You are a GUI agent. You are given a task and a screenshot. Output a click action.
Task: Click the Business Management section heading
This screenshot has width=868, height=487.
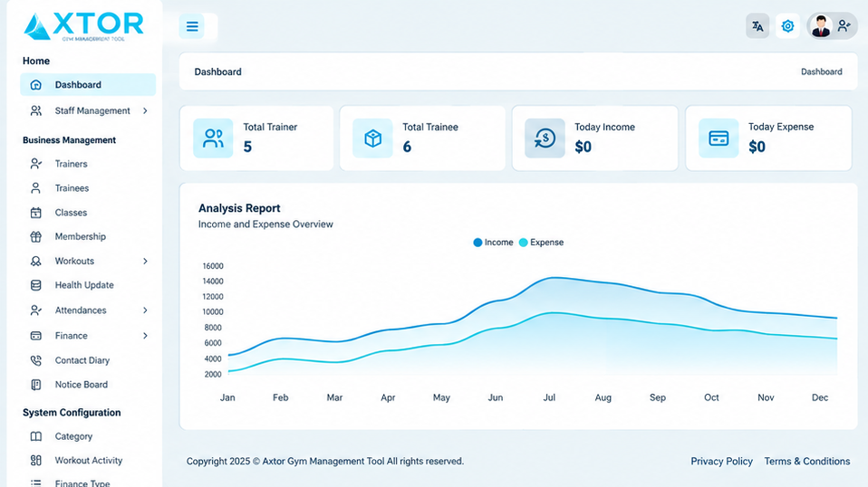point(69,140)
